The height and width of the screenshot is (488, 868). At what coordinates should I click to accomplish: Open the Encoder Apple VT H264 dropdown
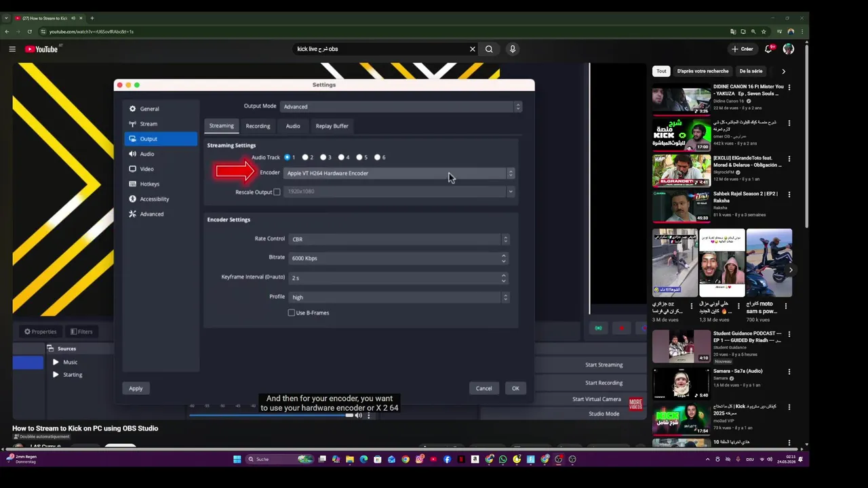pyautogui.click(x=399, y=173)
